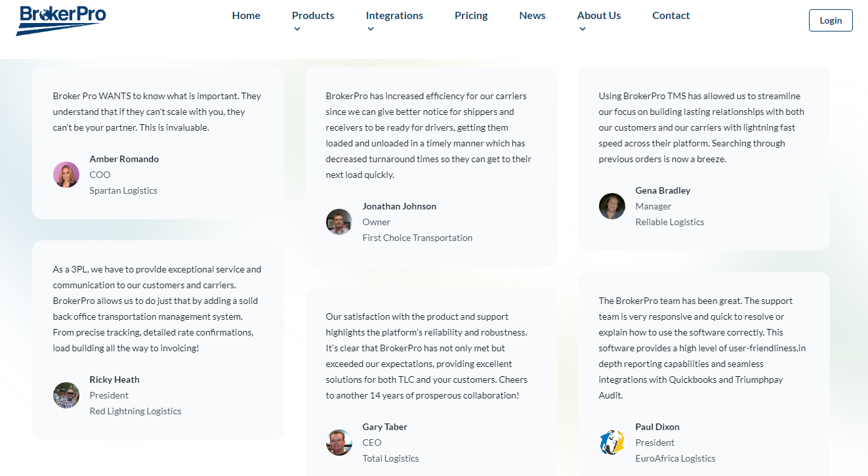Image resolution: width=868 pixels, height=476 pixels.
Task: Click Gary Taber's avatar photo
Action: click(339, 443)
